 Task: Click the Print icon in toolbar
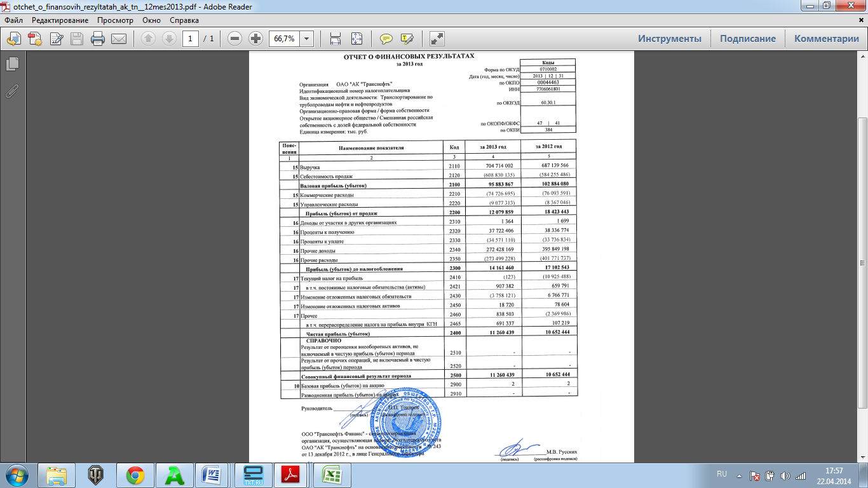coord(98,39)
